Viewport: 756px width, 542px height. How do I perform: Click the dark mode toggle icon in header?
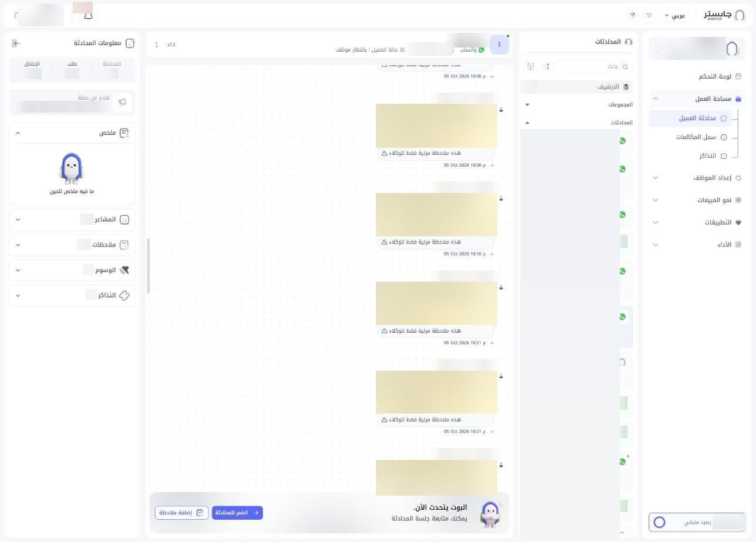coord(632,15)
